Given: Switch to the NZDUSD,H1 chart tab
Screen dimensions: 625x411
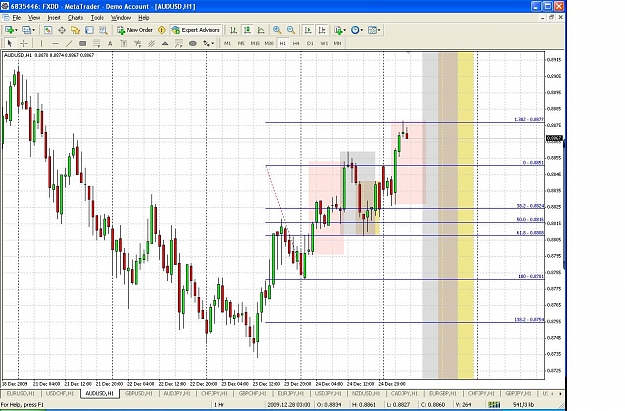Looking at the screenshot, I should pos(366,393).
